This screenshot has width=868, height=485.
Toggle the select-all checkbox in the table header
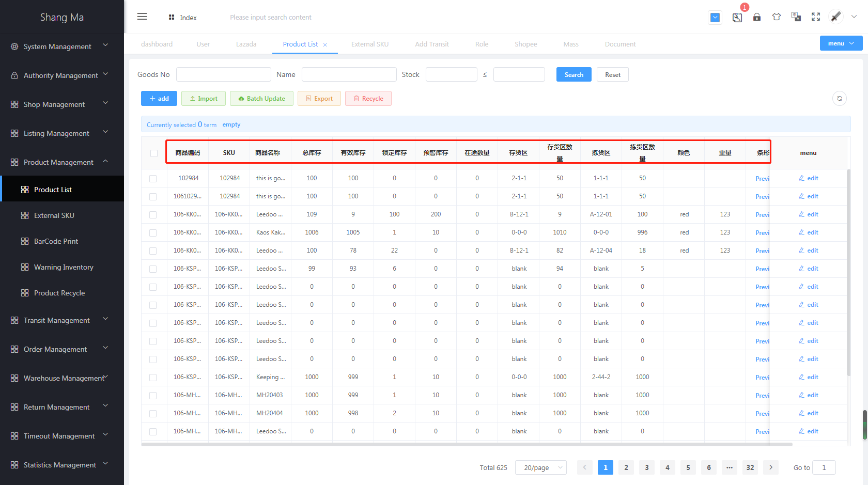(154, 153)
